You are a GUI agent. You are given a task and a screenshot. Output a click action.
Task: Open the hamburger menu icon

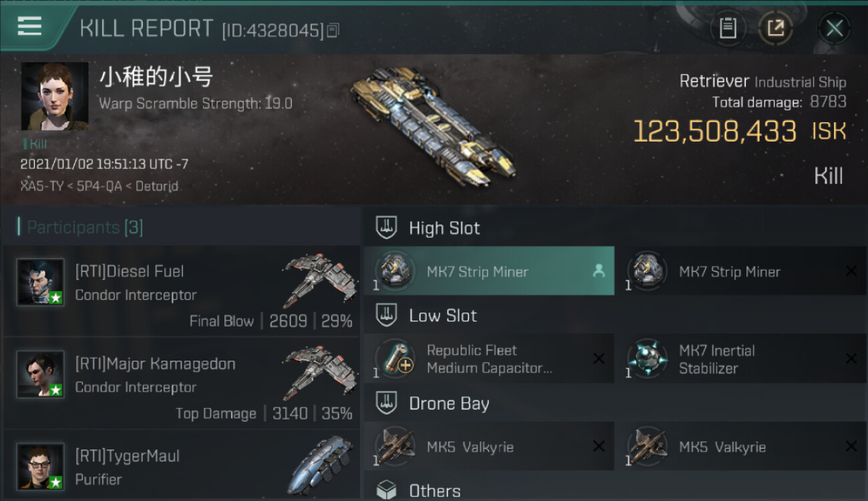pyautogui.click(x=29, y=26)
